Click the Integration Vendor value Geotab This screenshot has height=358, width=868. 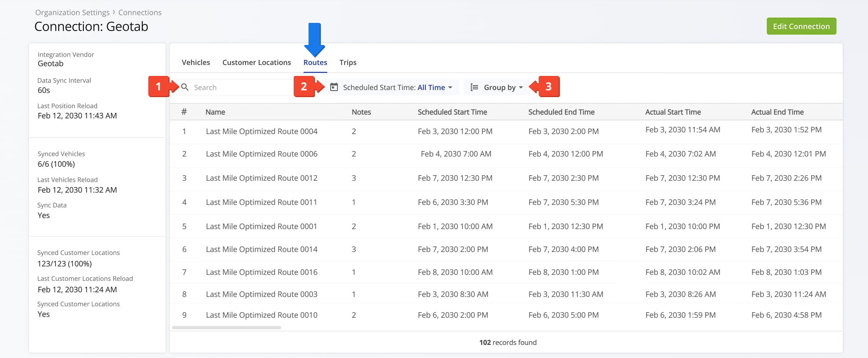coord(50,64)
